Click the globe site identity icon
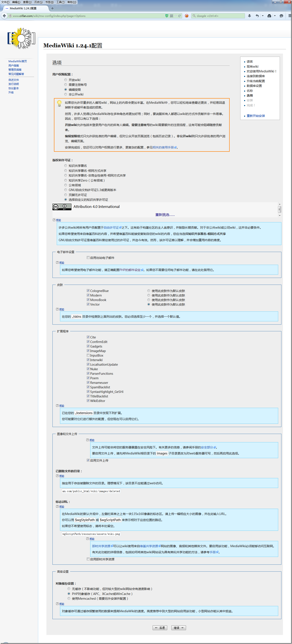Screen dimensions: 292x644 click(x=10, y=16)
